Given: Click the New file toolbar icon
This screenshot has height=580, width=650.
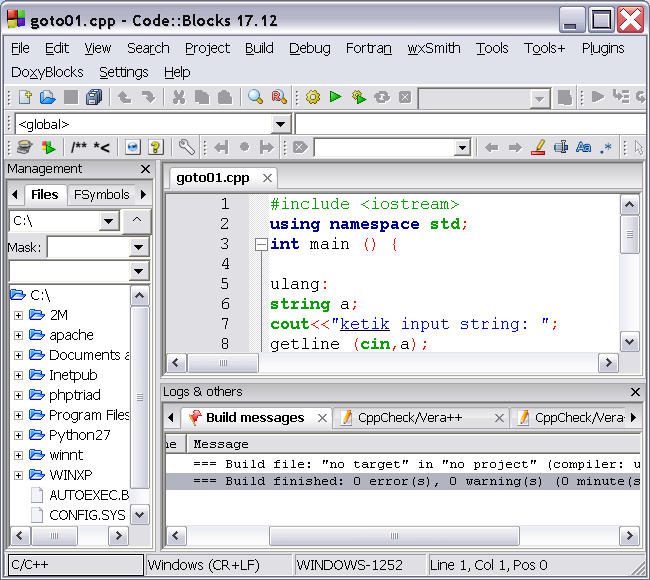Looking at the screenshot, I should [24, 97].
